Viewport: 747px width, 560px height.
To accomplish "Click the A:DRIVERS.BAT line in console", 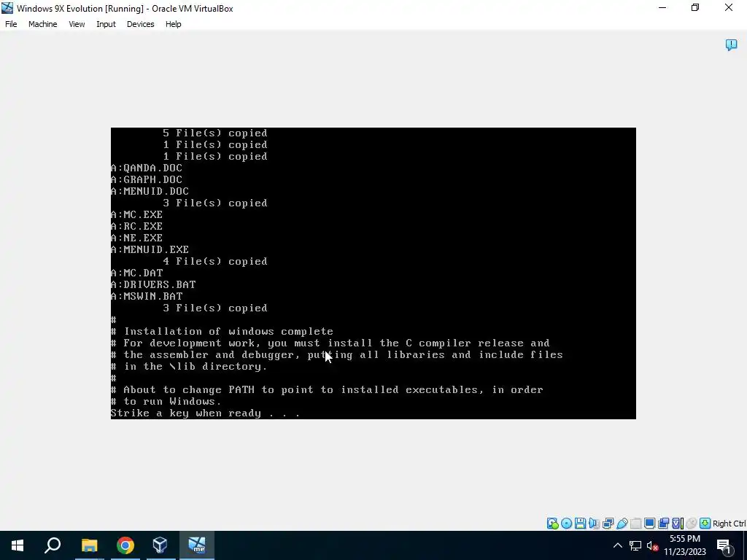I will (153, 285).
